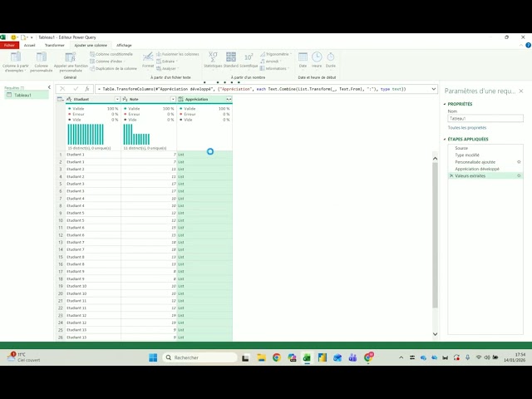The image size is (532, 399).
Task: Click the Rechercher taskbar search box
Action: click(x=200, y=357)
